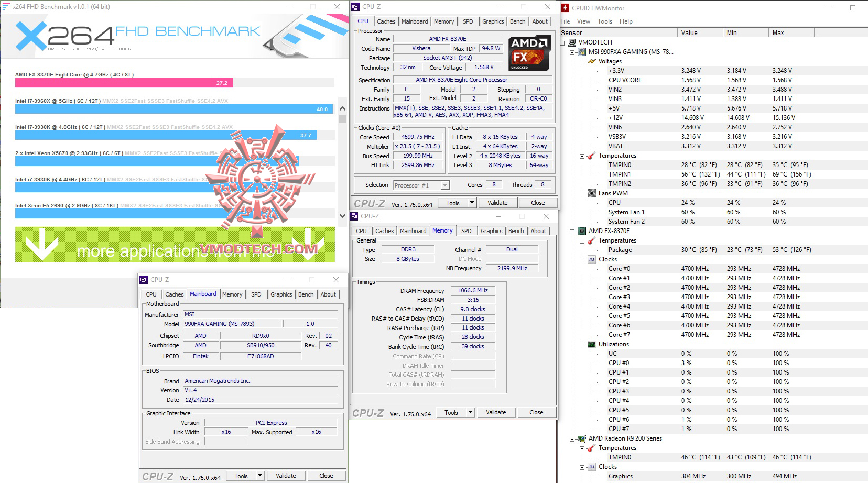Click the thermometer icon beside the MSI board's Temperatures
Viewport: 868px width, 483px height.
[592, 156]
